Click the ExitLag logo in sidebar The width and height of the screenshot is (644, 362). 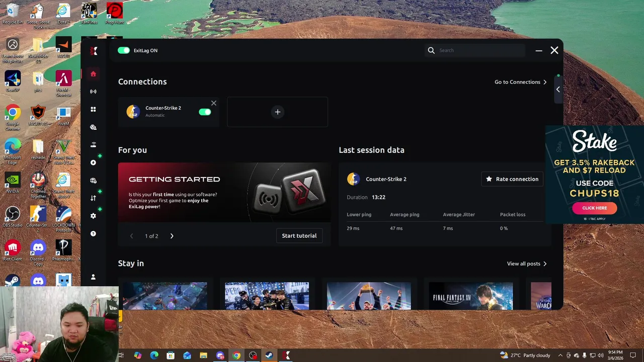(x=94, y=51)
